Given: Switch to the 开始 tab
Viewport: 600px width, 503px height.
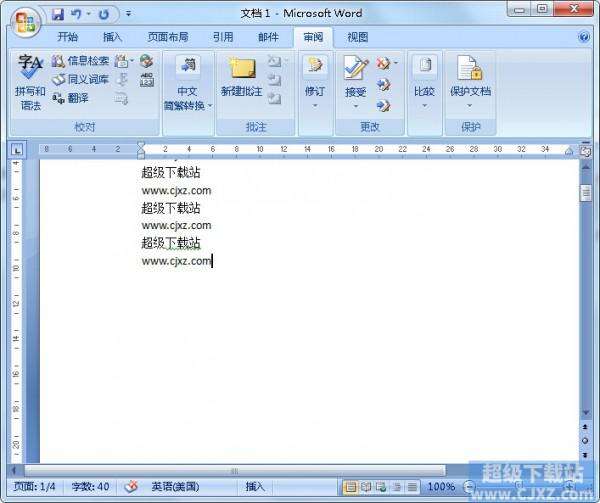Looking at the screenshot, I should 67,37.
